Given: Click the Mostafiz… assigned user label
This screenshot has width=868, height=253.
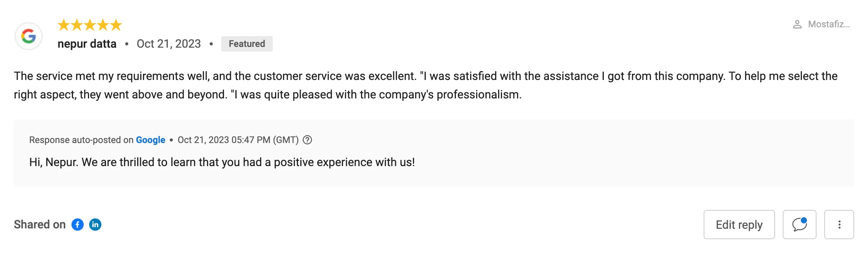Looking at the screenshot, I should (x=829, y=25).
